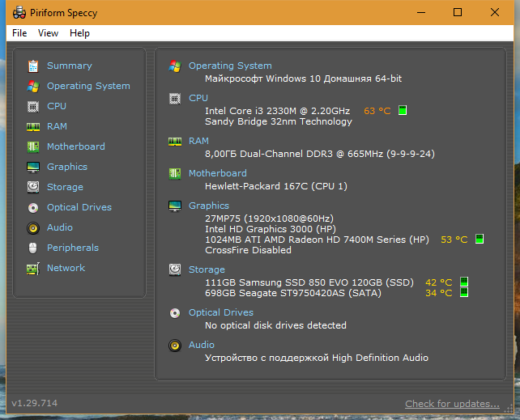520x420 pixels.
Task: Open the View menu
Action: point(48,33)
